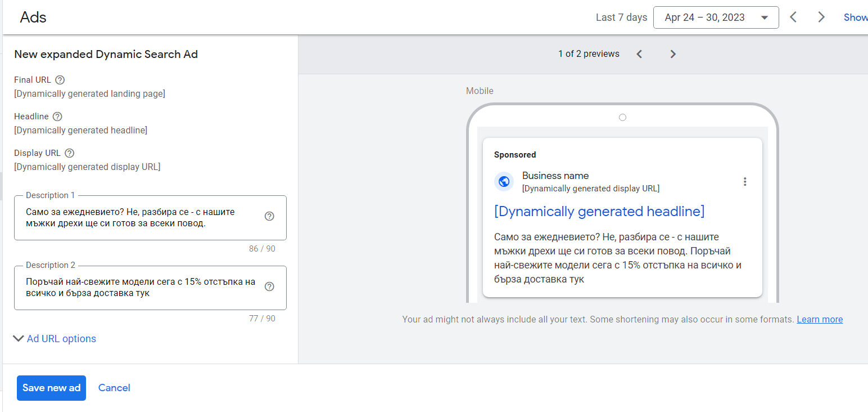Viewport: 868px width, 412px height.
Task: Click the globe icon beside Business name
Action: click(x=504, y=182)
